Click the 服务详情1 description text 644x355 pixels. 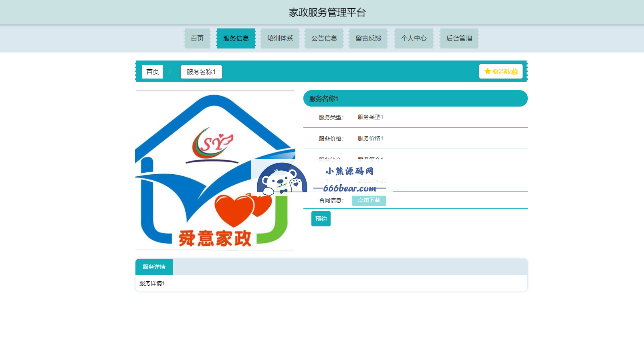(x=152, y=283)
